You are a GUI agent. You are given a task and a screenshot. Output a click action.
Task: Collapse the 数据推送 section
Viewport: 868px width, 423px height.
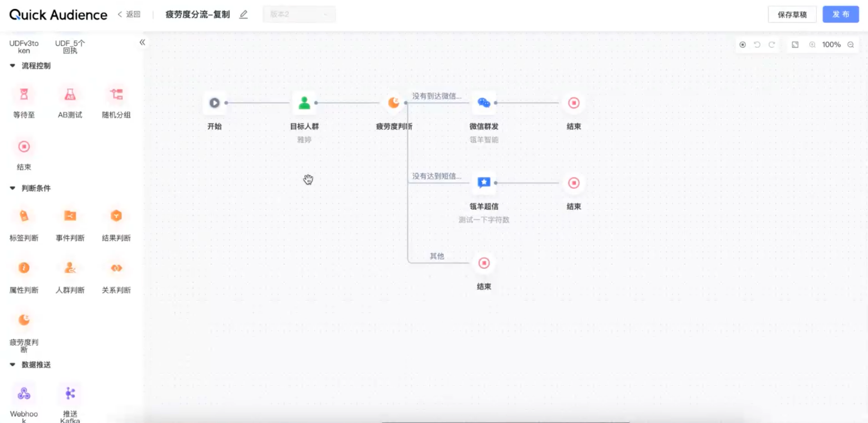pos(12,365)
